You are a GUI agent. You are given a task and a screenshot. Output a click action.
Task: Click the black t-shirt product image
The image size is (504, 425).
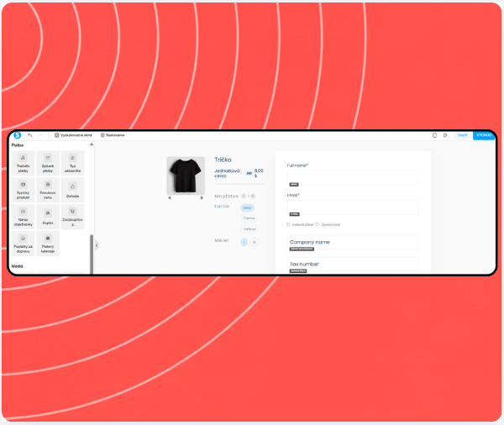[x=186, y=176]
